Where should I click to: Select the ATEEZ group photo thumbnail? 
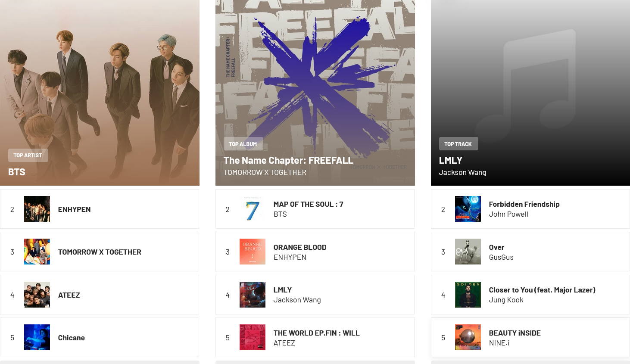37,295
